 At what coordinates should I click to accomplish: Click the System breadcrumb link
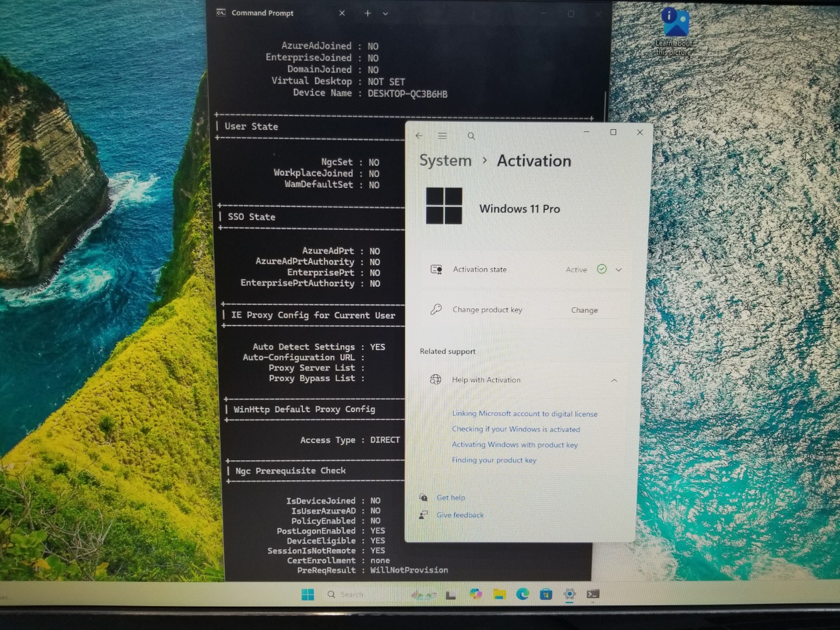(445, 160)
